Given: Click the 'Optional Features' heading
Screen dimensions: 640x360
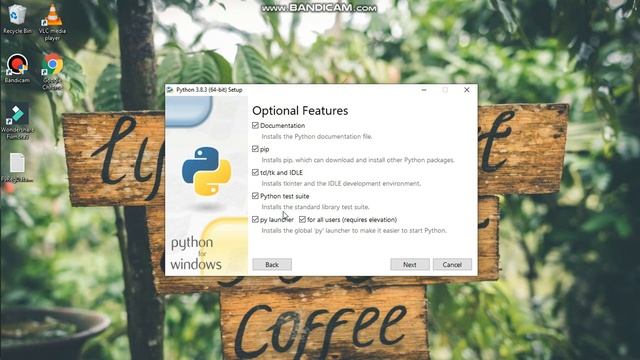Looking at the screenshot, I should [300, 111].
